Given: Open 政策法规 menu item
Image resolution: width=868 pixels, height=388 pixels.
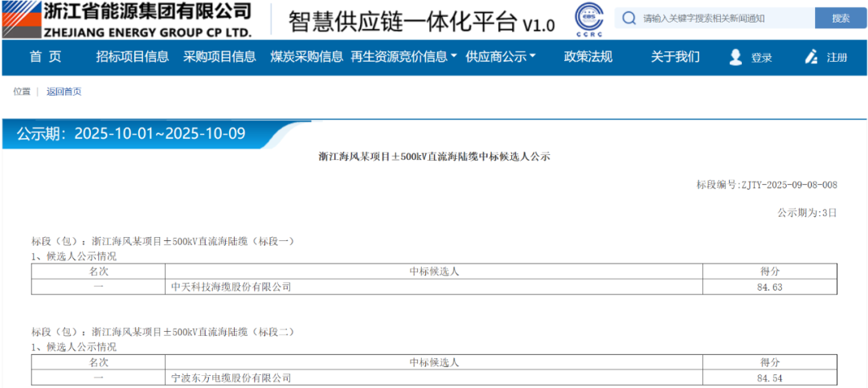Looking at the screenshot, I should [x=588, y=56].
